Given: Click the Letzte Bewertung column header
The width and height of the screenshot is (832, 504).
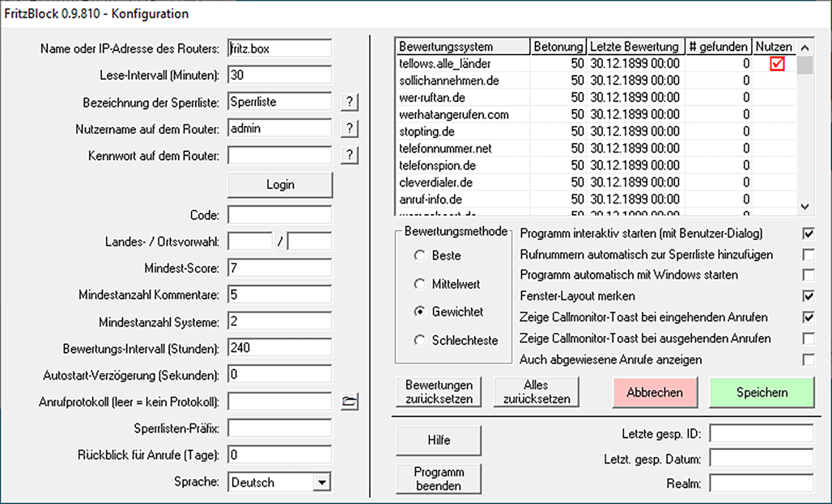Looking at the screenshot, I should [635, 47].
